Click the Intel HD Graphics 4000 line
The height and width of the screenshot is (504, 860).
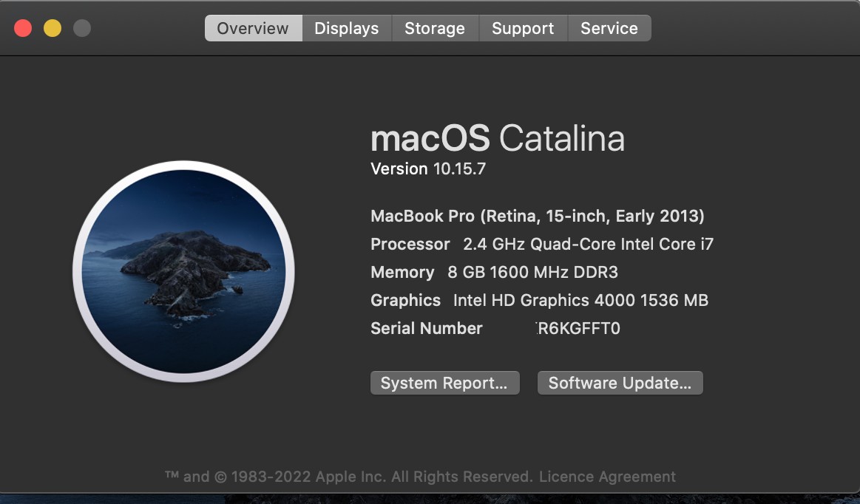pyautogui.click(x=539, y=301)
